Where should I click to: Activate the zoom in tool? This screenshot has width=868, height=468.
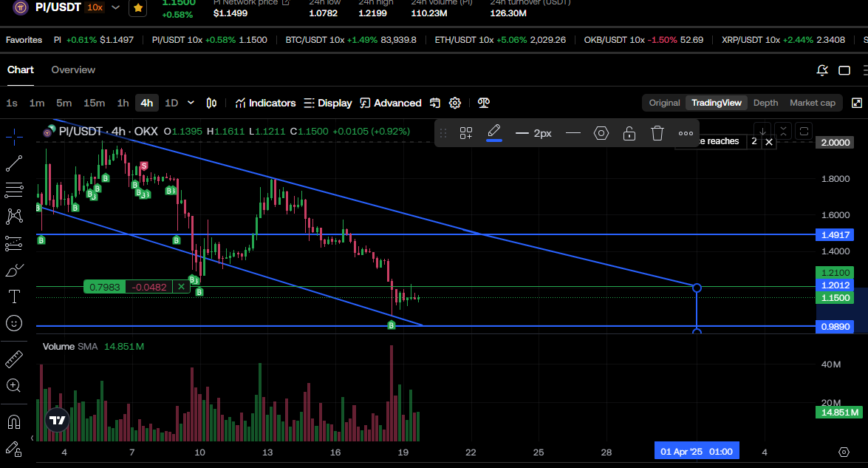coord(14,385)
